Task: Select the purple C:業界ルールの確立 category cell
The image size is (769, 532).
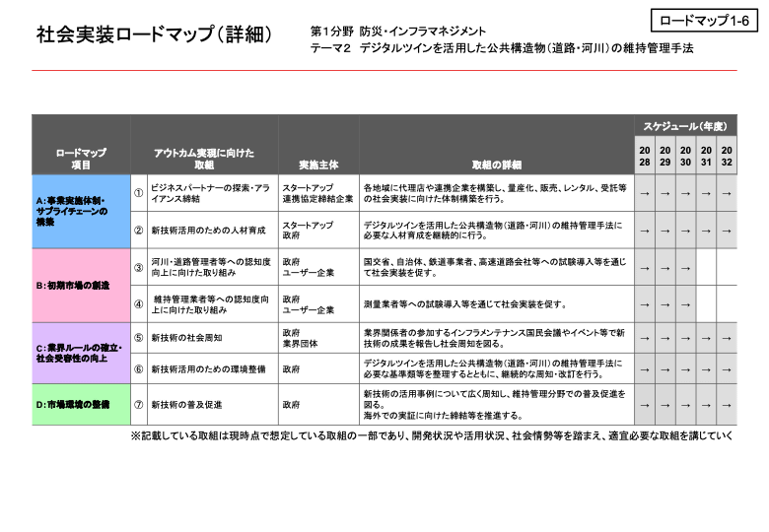Action: [81, 354]
